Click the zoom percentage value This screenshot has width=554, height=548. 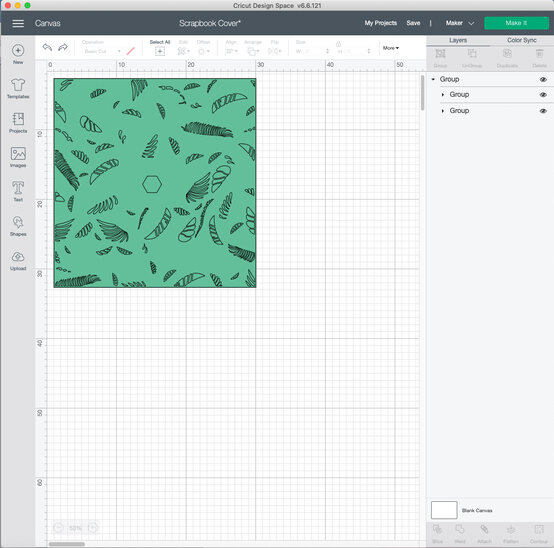[76, 528]
